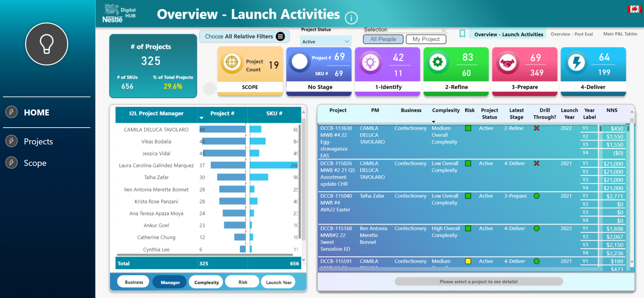
Task: Open Overview - Post Eval tab
Action: (571, 34)
